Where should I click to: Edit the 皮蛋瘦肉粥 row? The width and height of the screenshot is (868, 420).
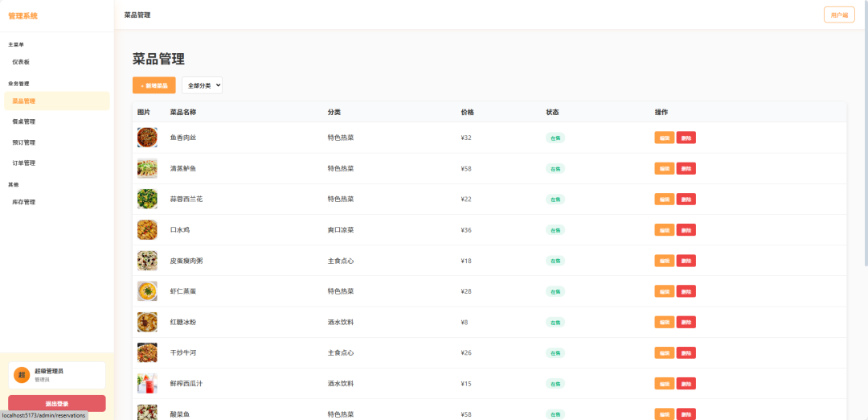[x=665, y=261]
